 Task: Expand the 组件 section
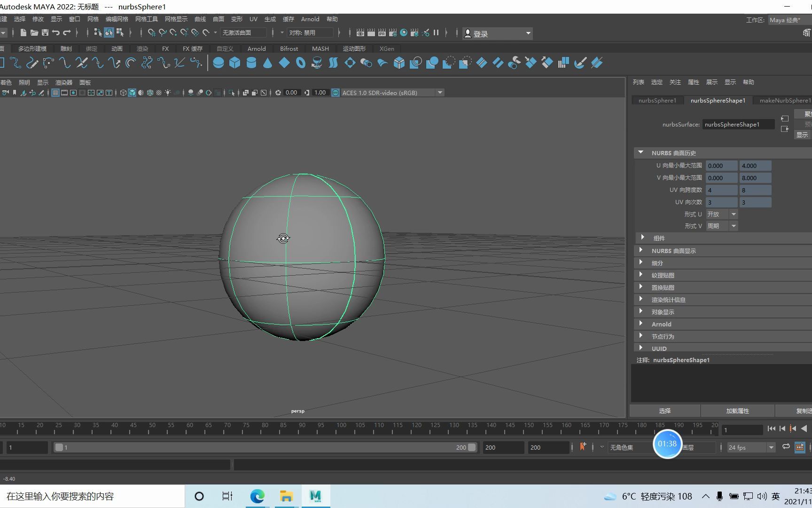point(643,238)
